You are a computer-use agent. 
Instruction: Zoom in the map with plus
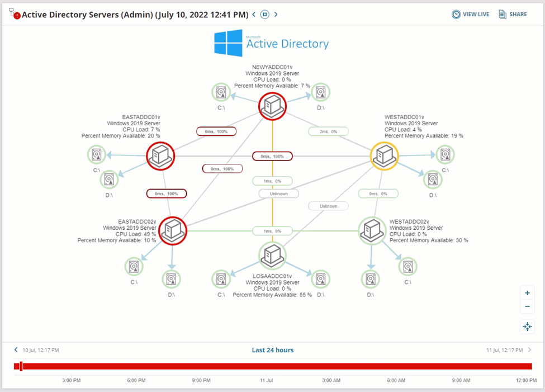(527, 293)
